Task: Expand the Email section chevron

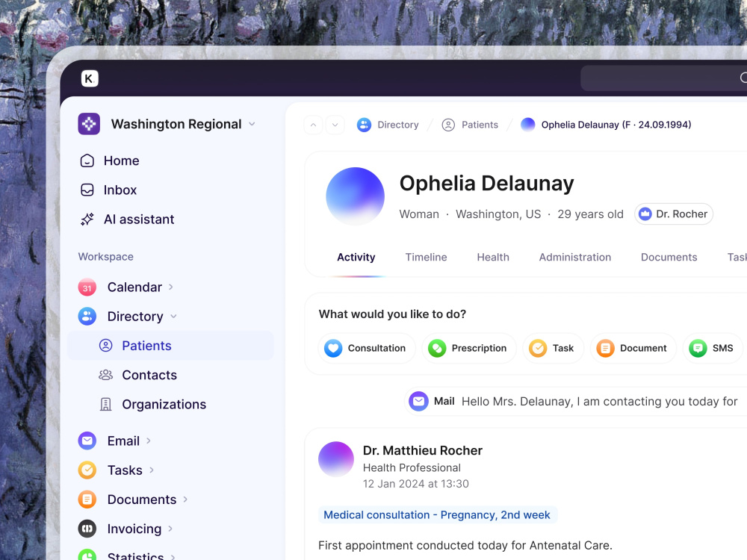Action: pos(149,441)
